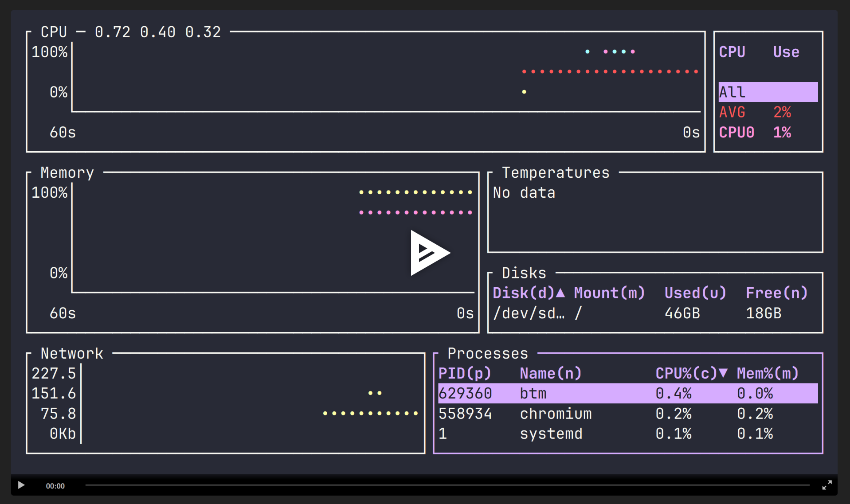
Task: Sort processes by the CPU%(c) column
Action: (x=691, y=373)
